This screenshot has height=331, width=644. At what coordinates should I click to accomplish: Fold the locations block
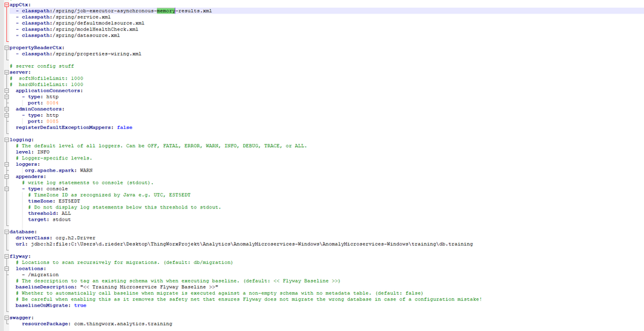click(x=6, y=268)
